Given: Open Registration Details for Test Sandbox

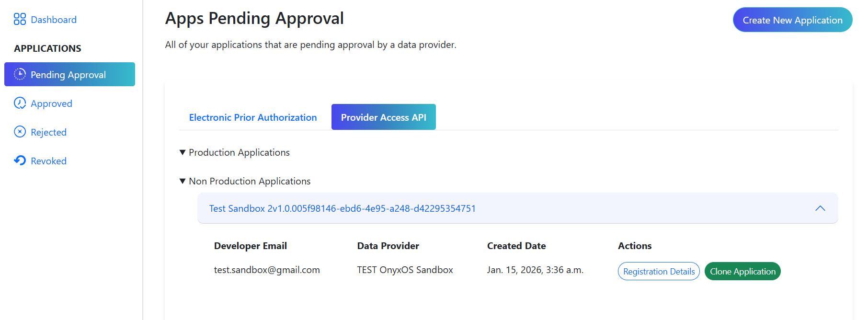Looking at the screenshot, I should [659, 272].
